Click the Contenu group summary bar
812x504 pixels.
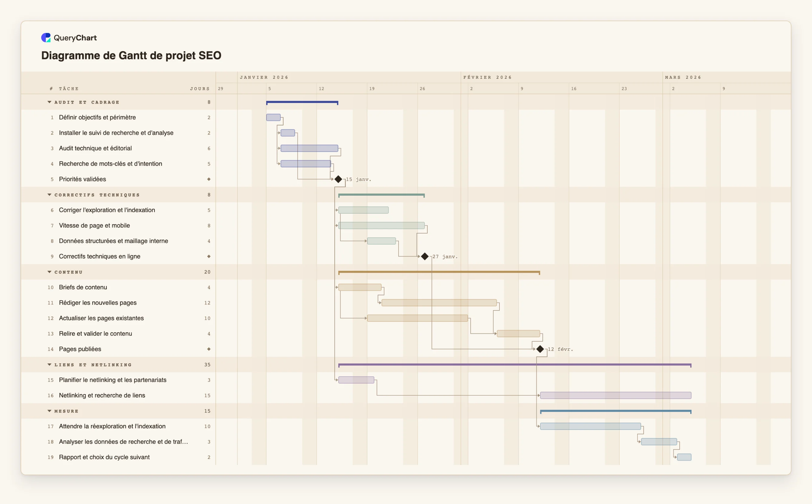[x=439, y=272]
